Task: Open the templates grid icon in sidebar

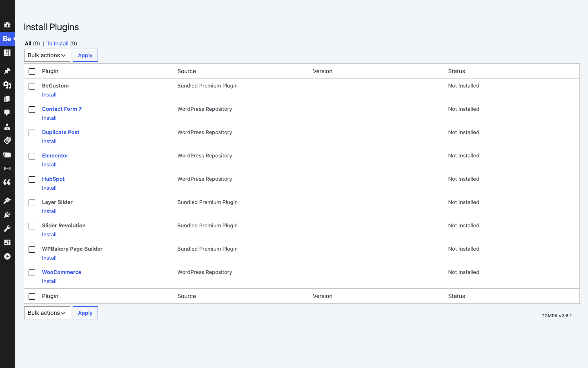Action: pos(7,53)
